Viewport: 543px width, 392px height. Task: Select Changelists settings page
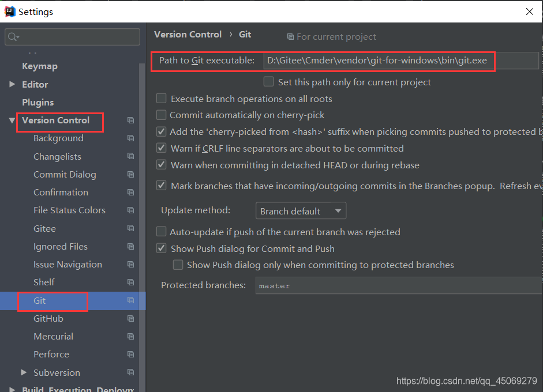click(57, 156)
